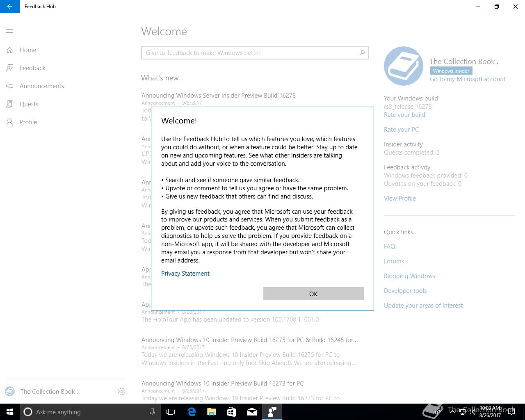Open Build 16273 for PC announcement

coord(223,383)
